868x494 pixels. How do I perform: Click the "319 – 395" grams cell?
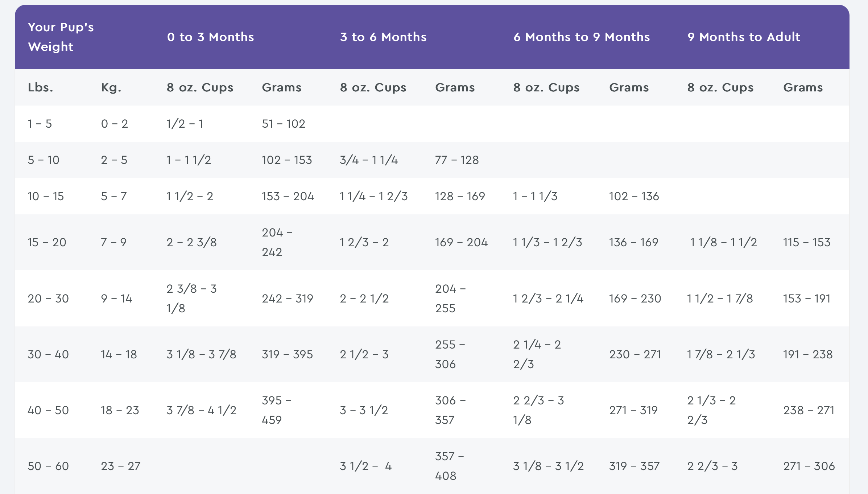pyautogui.click(x=287, y=354)
